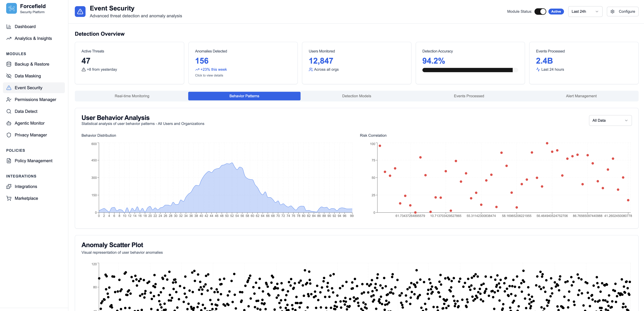644x311 pixels.
Task: Click the Policy Management document icon
Action: [9, 161]
